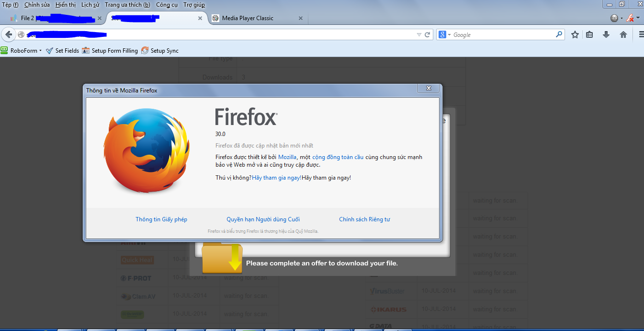Open Setup Form Filling in RoboForm bar
The height and width of the screenshot is (331, 644).
pos(110,50)
